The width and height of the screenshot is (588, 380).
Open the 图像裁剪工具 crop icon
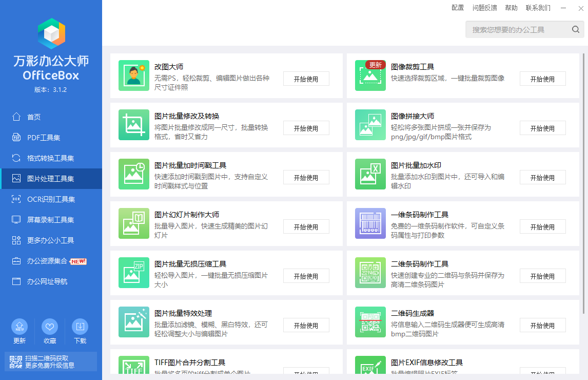370,75
